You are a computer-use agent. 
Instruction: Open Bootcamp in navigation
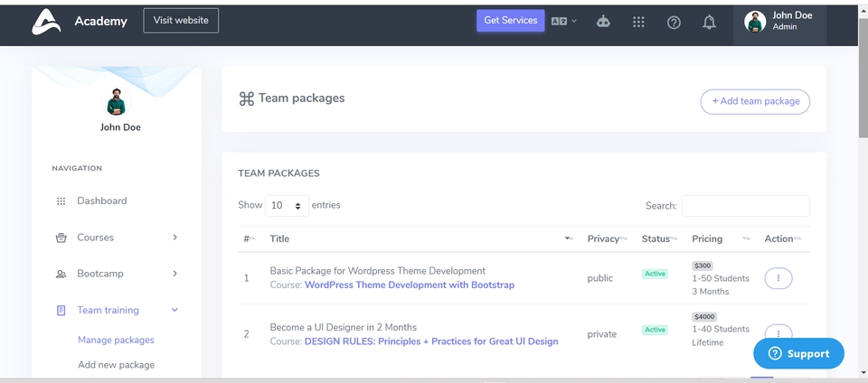click(100, 274)
